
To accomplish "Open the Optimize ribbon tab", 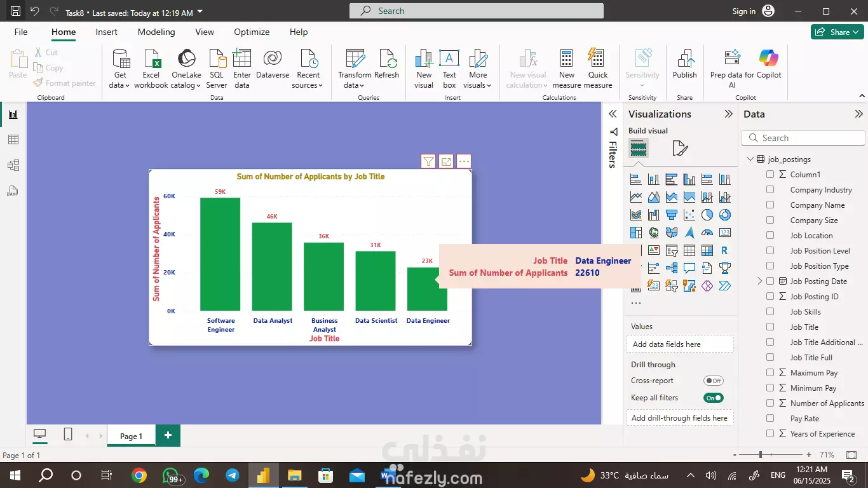I will [x=252, y=32].
